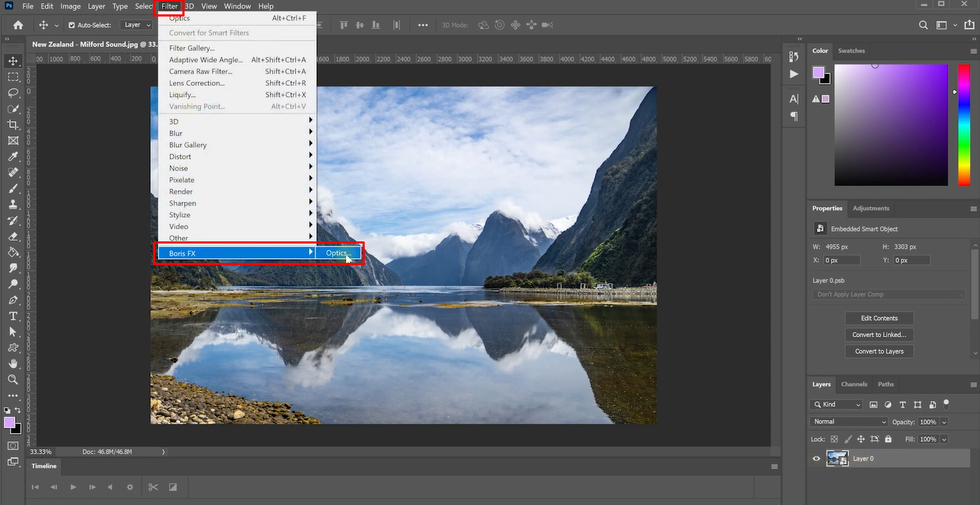Hide Layer 0 with its visibility eye
Viewport: 980px width, 505px height.
[x=816, y=458]
